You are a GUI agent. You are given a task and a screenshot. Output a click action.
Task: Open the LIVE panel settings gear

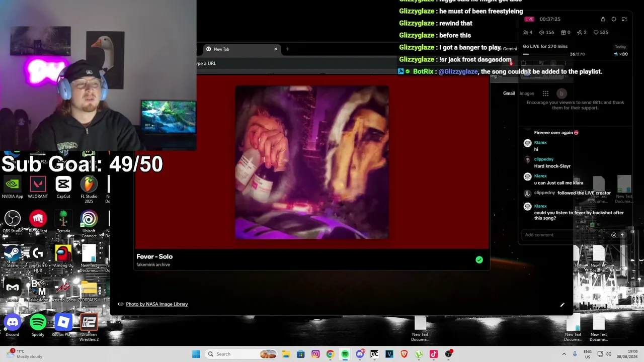pyautogui.click(x=614, y=19)
